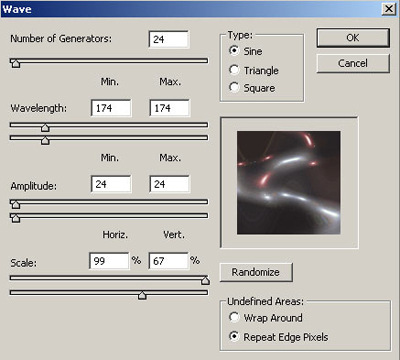Confirm the Wave filter with OK
400x360 pixels.
click(353, 38)
